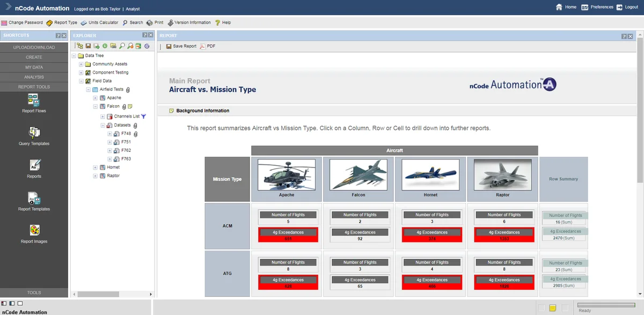Open help for the Explorer panel
Image resolution: width=644 pixels, height=315 pixels.
[x=144, y=35]
